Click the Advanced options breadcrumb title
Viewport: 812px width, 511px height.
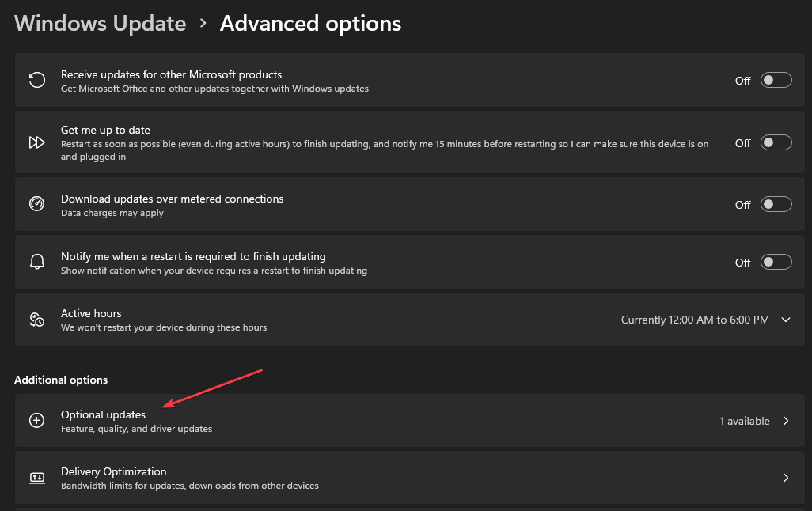pos(311,24)
